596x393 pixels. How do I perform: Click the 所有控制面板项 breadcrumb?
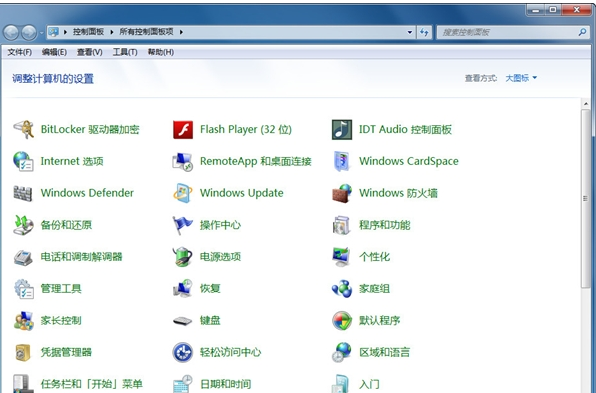pyautogui.click(x=146, y=32)
